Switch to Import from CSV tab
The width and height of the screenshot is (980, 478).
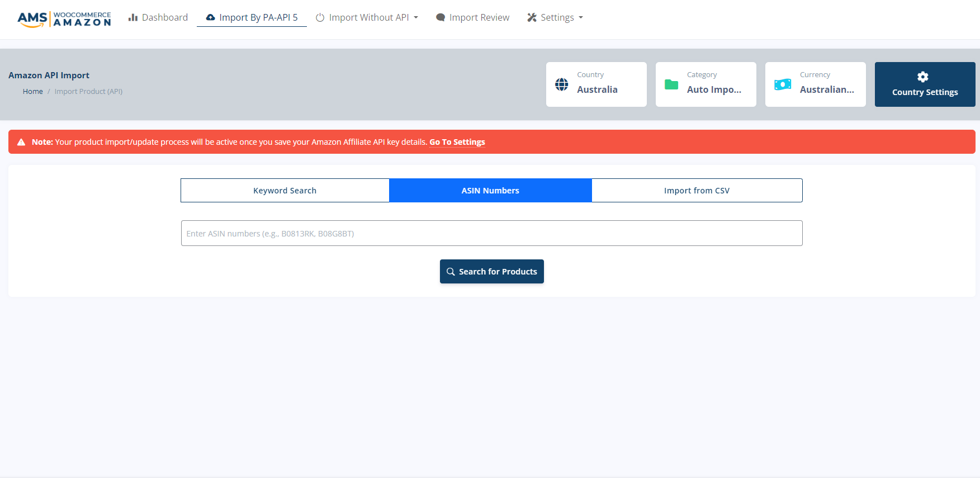[697, 191]
